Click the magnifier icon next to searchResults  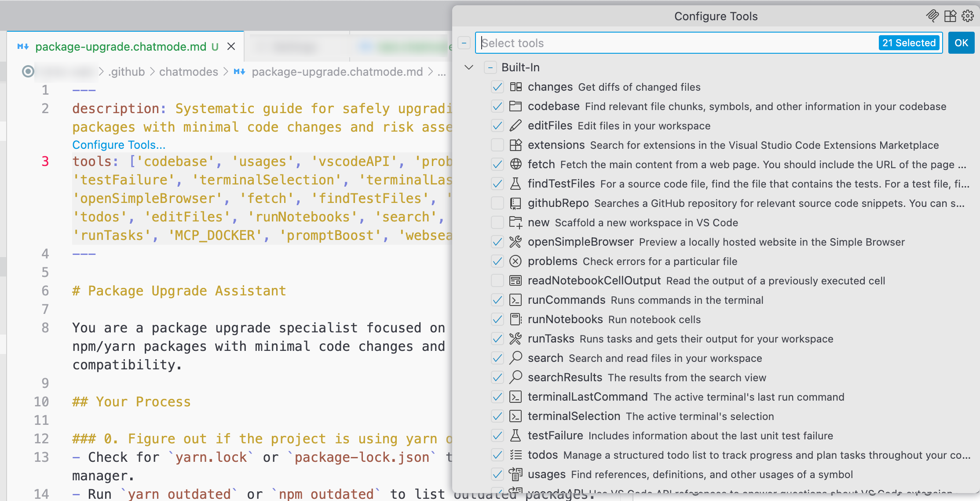pyautogui.click(x=516, y=377)
